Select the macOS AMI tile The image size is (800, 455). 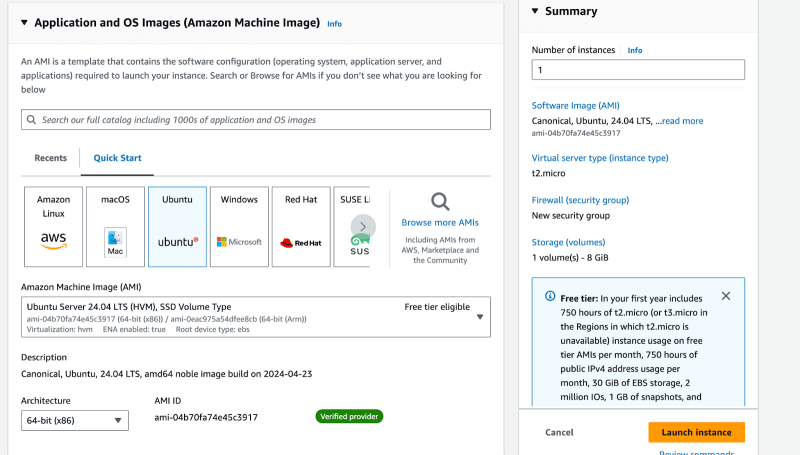point(115,226)
